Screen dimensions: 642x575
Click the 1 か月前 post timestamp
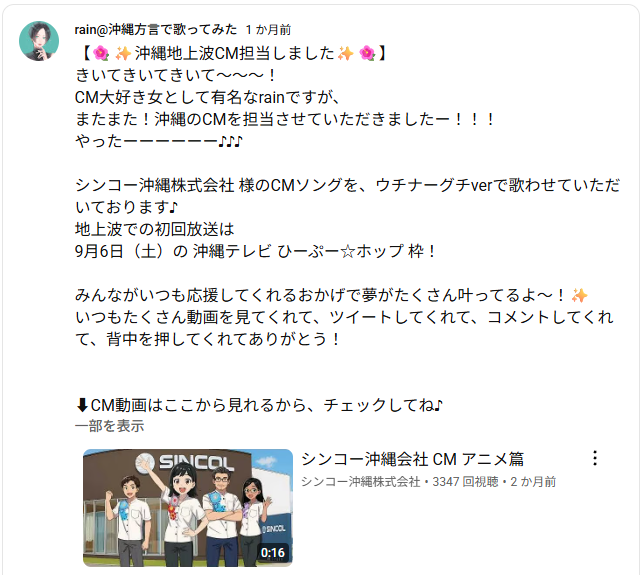[x=268, y=29]
